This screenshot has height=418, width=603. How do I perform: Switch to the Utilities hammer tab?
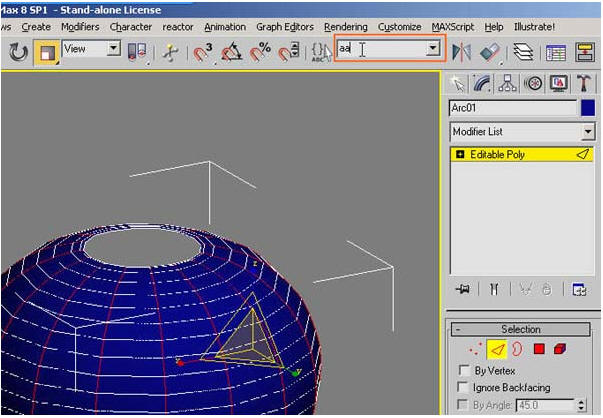pyautogui.click(x=584, y=83)
